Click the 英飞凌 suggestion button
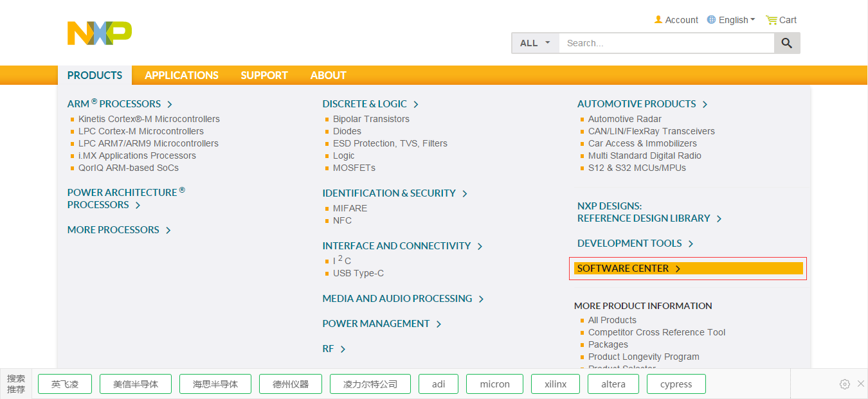 (65, 384)
